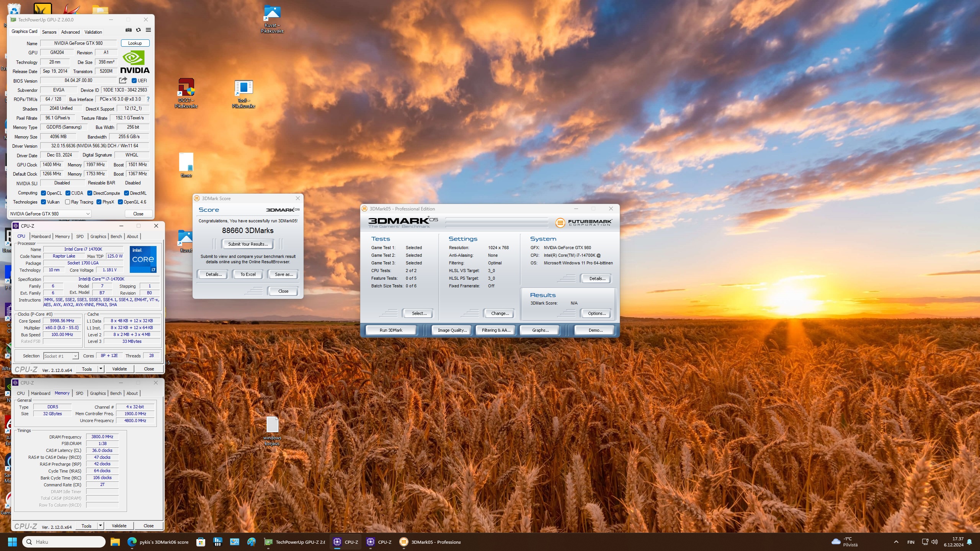Click the bus interface question mark
Image resolution: width=980 pixels, height=551 pixels.
click(148, 99)
